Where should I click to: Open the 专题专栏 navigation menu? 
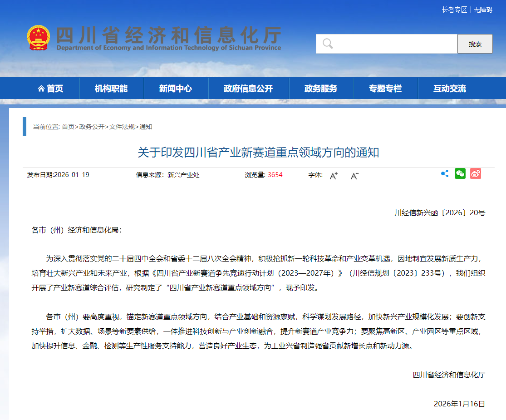385,89
